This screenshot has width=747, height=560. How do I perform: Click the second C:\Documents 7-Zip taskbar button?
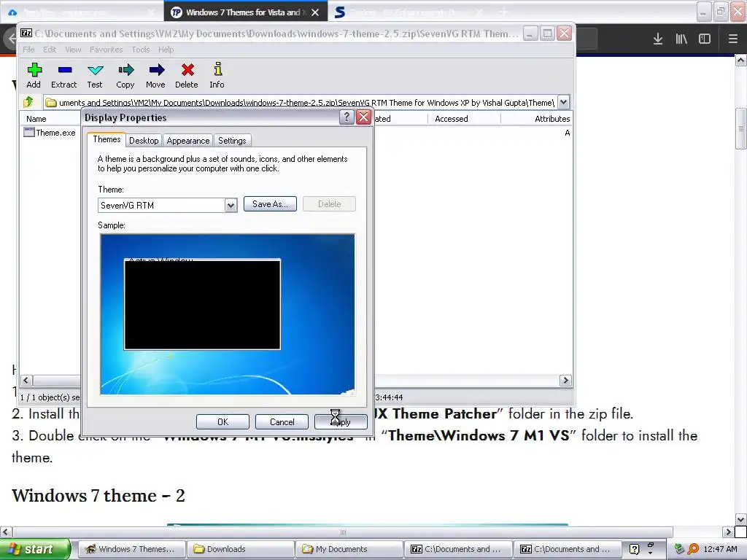(567, 549)
